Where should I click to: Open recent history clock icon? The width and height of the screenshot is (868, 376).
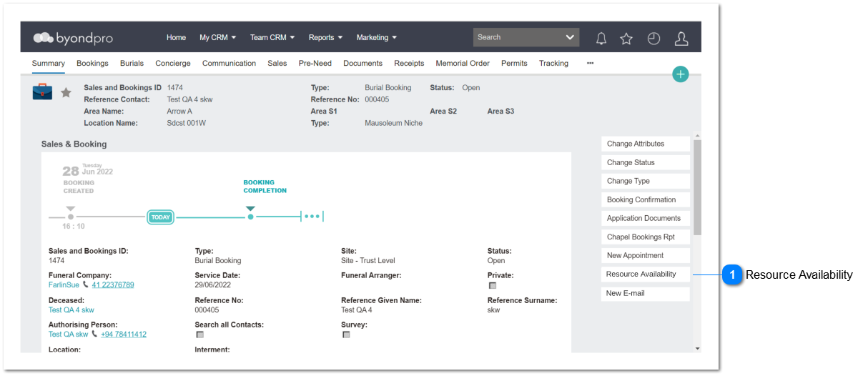pyautogui.click(x=654, y=39)
